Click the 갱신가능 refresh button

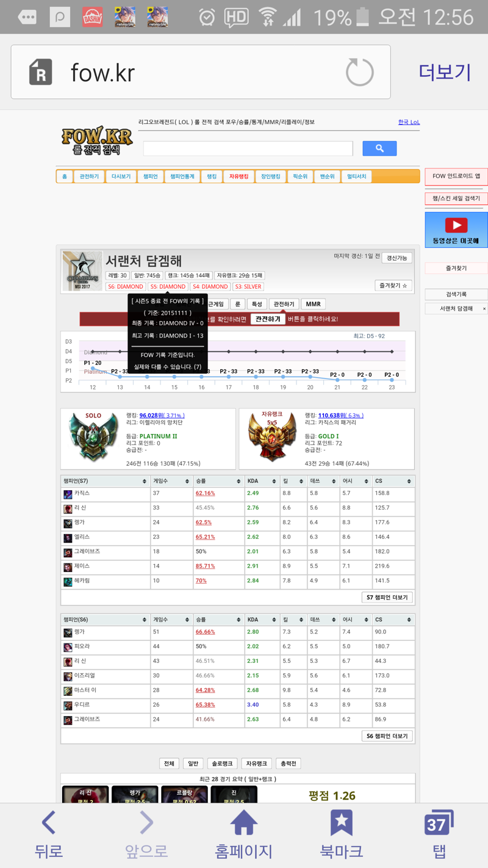396,258
